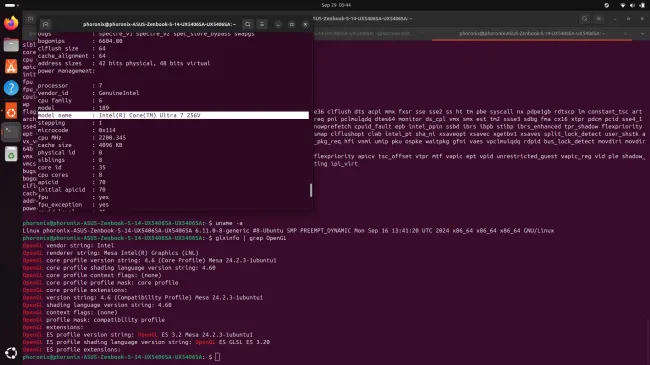Click new tab button in front terminal window
The width and height of the screenshot is (650, 365).
[46, 24]
